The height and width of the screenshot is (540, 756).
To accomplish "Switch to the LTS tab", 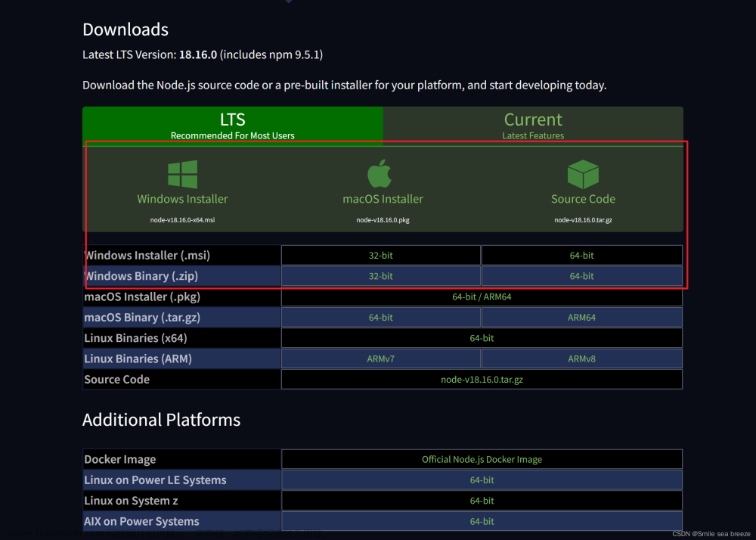I will (233, 126).
